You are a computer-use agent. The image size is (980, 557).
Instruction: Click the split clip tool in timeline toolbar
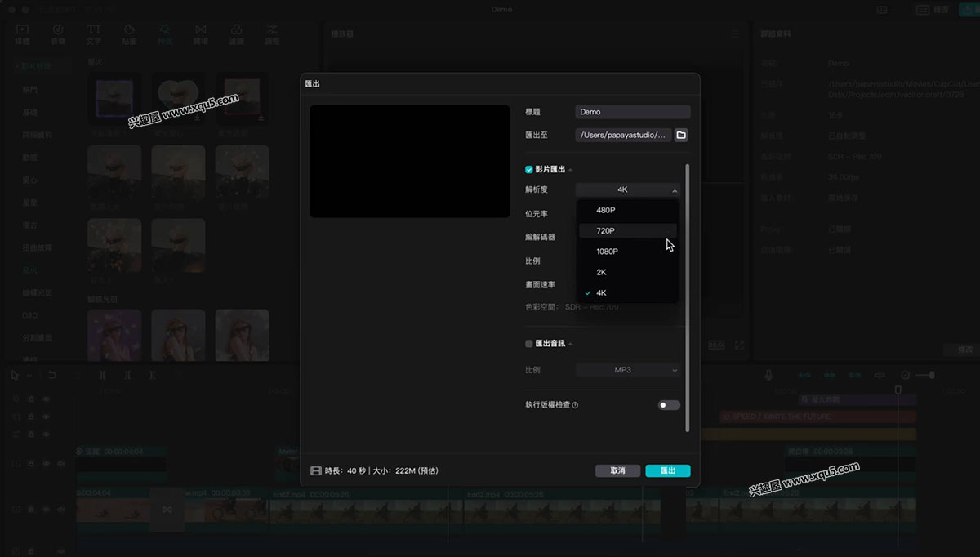(x=103, y=375)
